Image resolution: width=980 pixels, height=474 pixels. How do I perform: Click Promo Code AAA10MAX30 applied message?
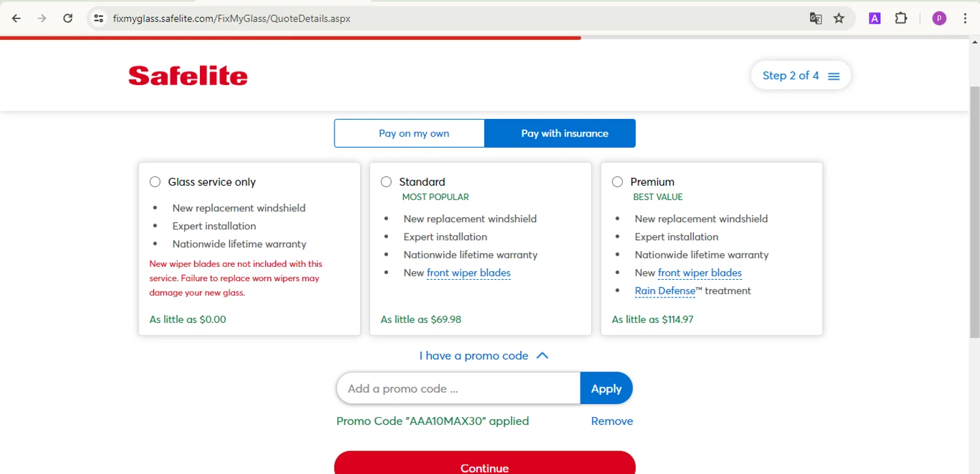click(433, 421)
